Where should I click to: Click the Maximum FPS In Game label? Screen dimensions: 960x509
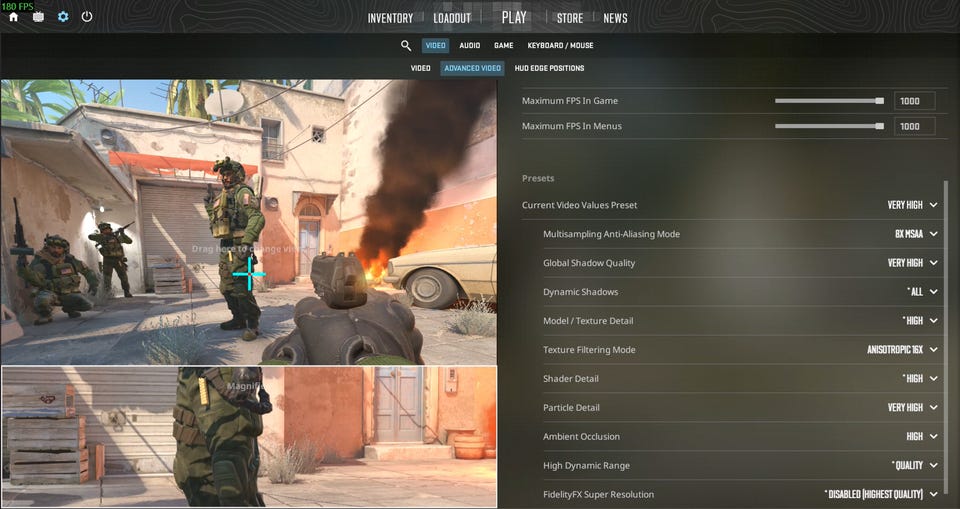pos(569,100)
